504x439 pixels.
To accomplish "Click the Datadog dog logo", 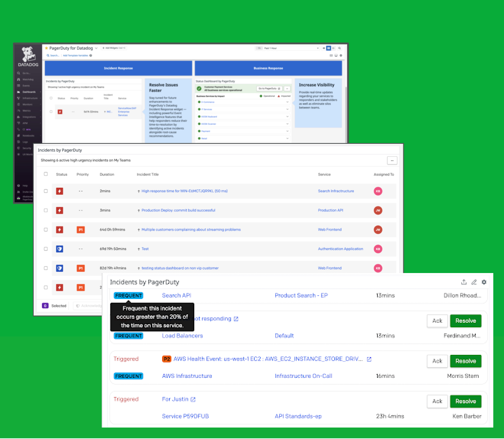I will (28, 54).
